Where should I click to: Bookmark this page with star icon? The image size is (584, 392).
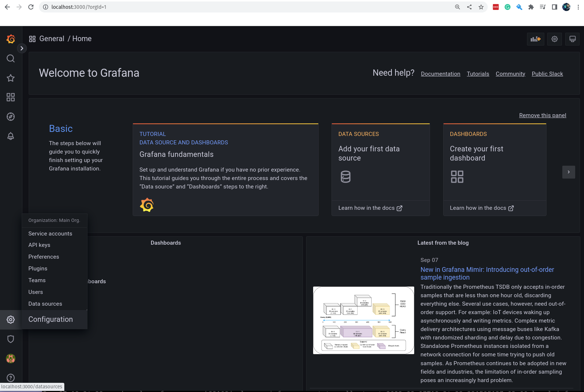click(481, 7)
